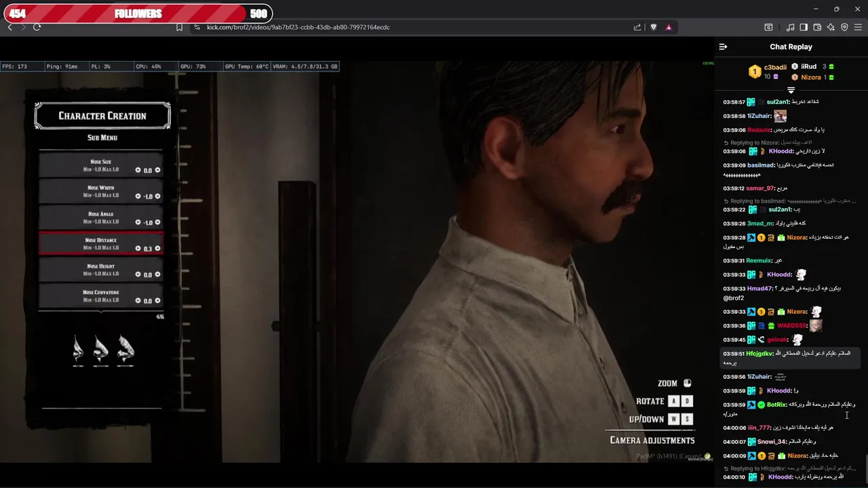Click username samar_97 in chat
Viewport: 868px width, 488px height.
tap(760, 188)
